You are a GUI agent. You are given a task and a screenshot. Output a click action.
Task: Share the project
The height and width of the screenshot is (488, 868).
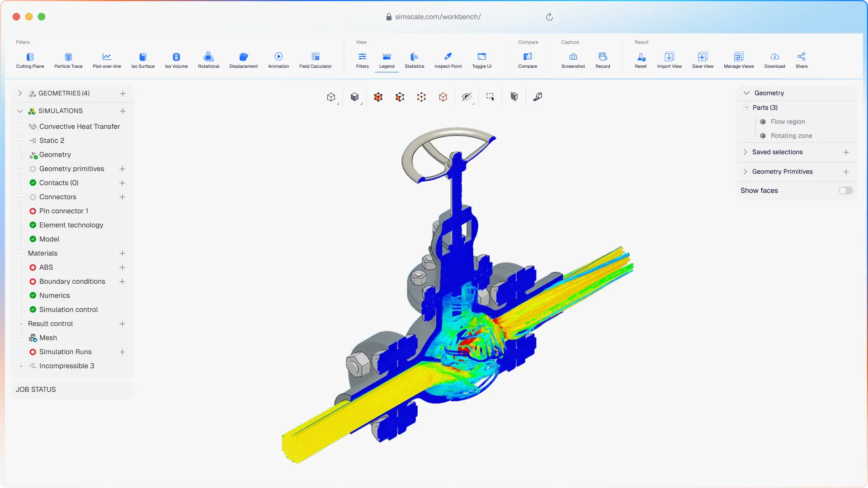click(x=802, y=61)
